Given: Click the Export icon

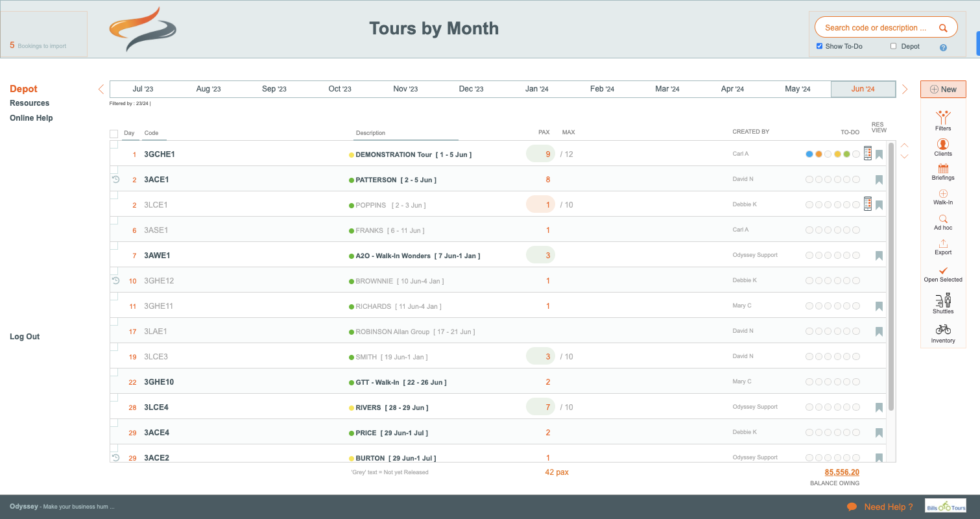Looking at the screenshot, I should pyautogui.click(x=942, y=244).
